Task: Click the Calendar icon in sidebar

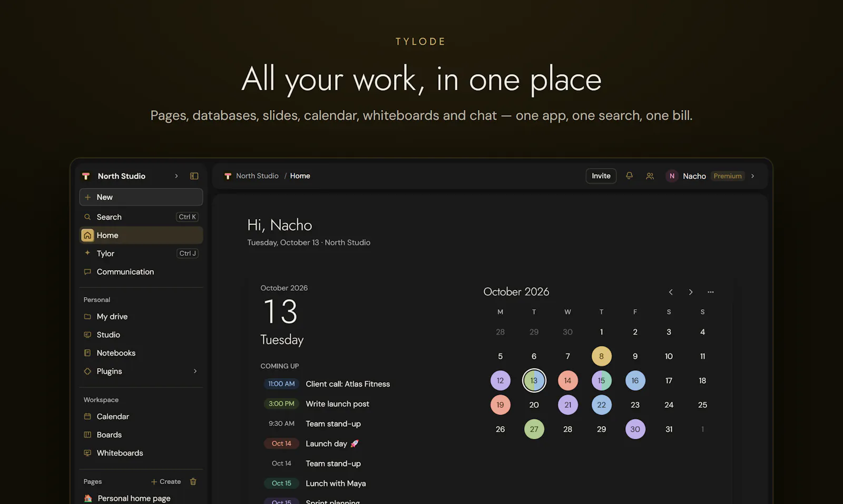Action: coord(87,417)
